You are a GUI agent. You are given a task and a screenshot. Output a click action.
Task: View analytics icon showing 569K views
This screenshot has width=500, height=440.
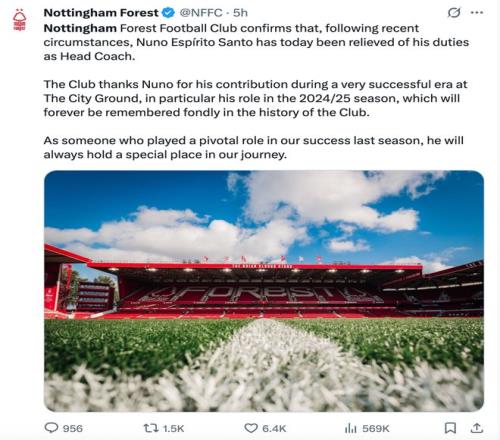(x=350, y=428)
